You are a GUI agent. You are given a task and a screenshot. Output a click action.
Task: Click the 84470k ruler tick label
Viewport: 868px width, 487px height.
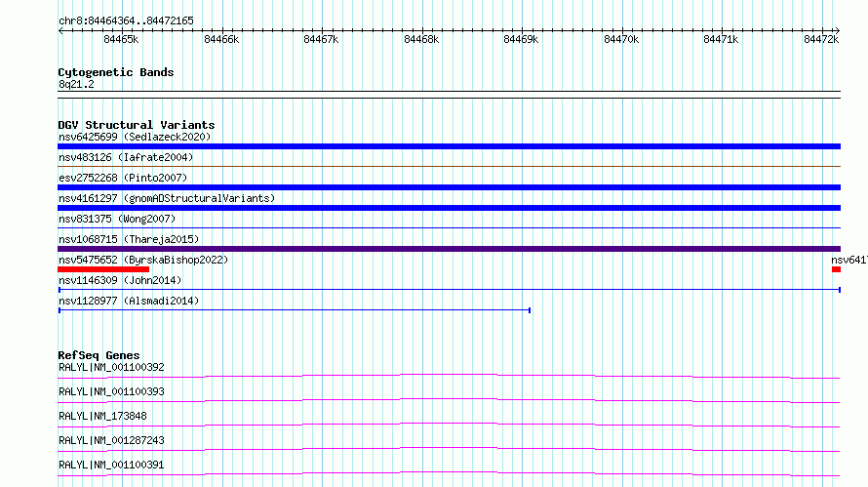(x=621, y=39)
